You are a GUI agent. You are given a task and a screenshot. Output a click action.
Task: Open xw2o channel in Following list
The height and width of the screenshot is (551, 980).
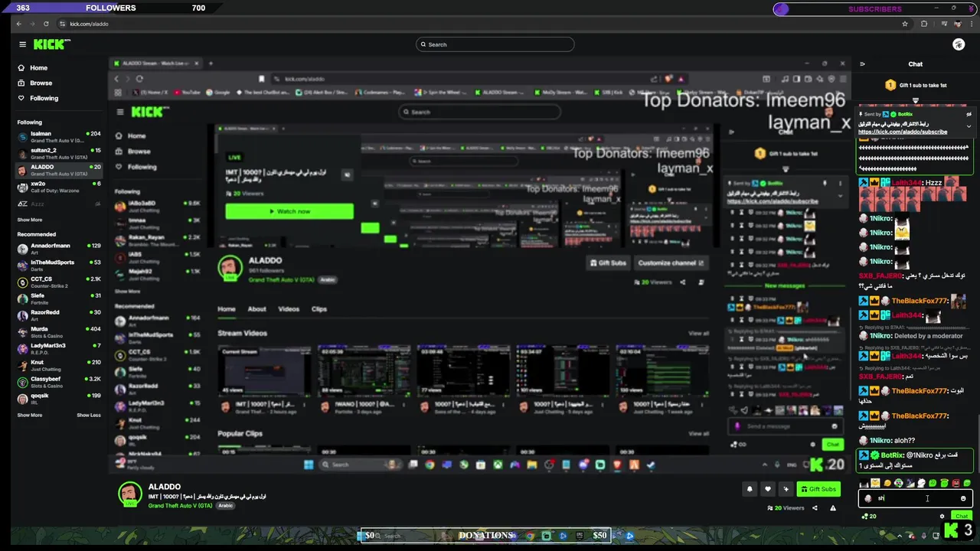click(60, 187)
